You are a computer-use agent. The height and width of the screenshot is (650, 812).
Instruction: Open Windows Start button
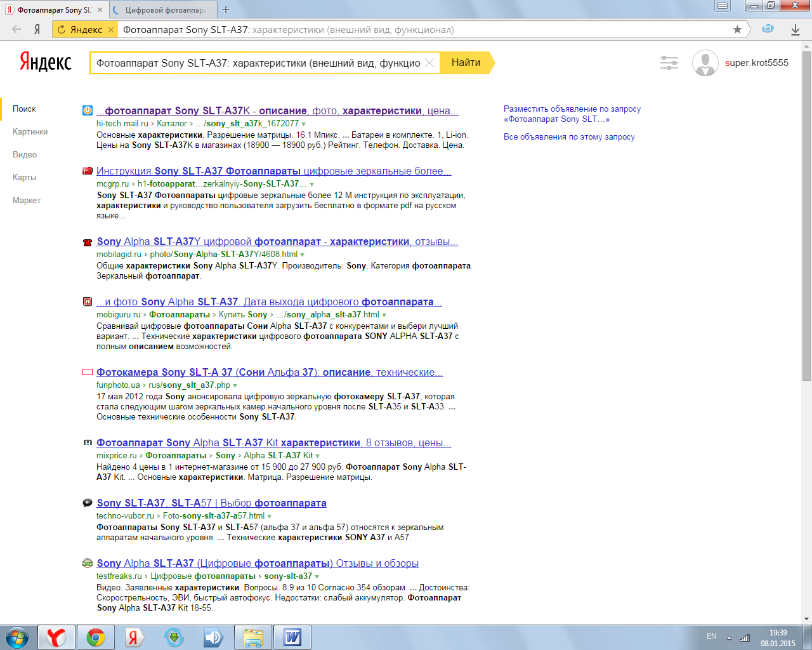click(x=17, y=637)
